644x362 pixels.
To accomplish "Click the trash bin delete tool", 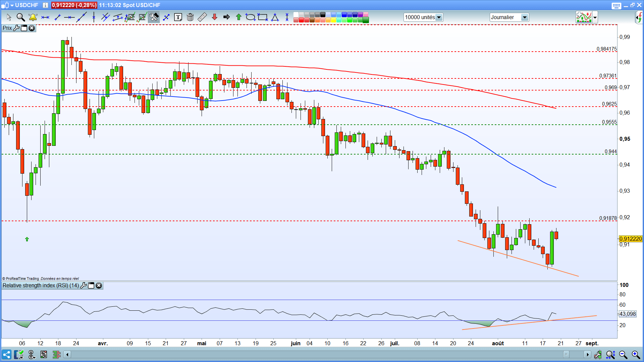I will 190,17.
